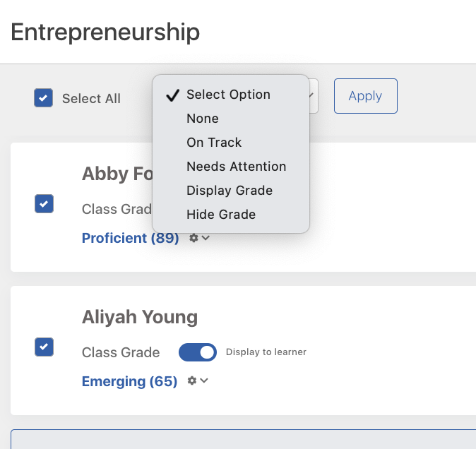Click gear icon beside Proficient (89)
This screenshot has width=476, height=449.
(x=194, y=238)
